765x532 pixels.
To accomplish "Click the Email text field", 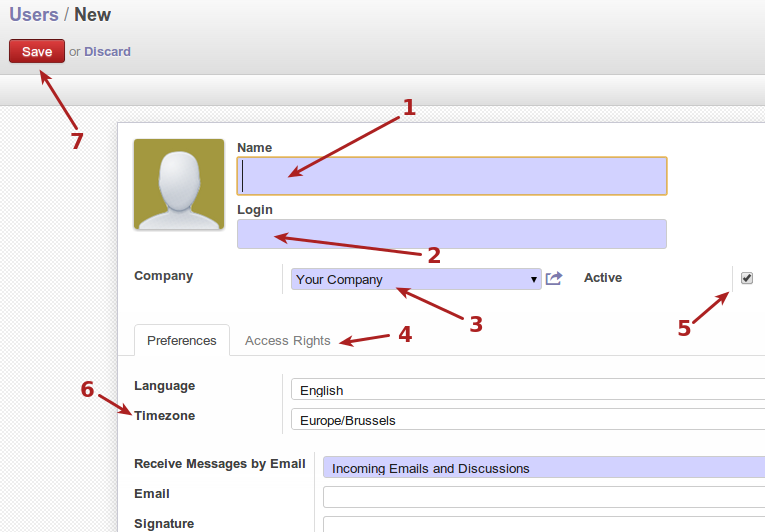I will pos(543,496).
